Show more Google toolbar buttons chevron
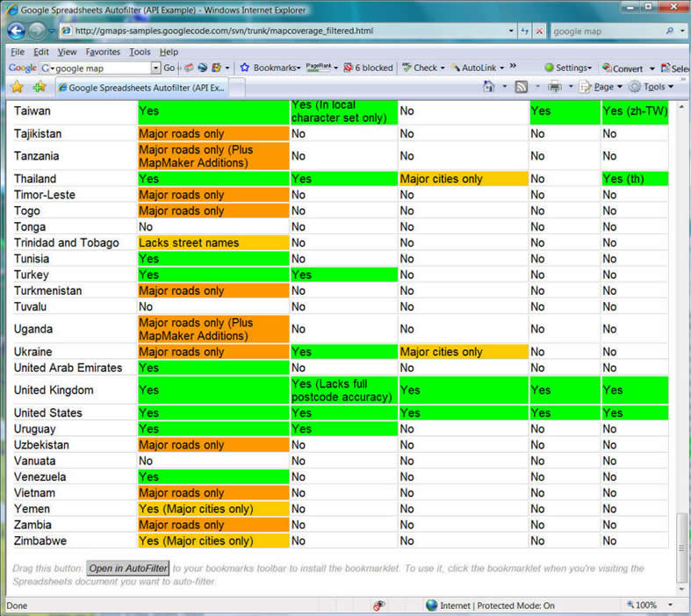This screenshot has height=616, width=691. [513, 66]
